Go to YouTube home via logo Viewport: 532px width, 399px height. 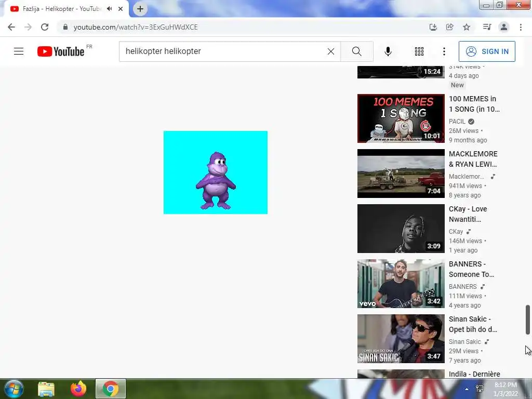tap(61, 51)
